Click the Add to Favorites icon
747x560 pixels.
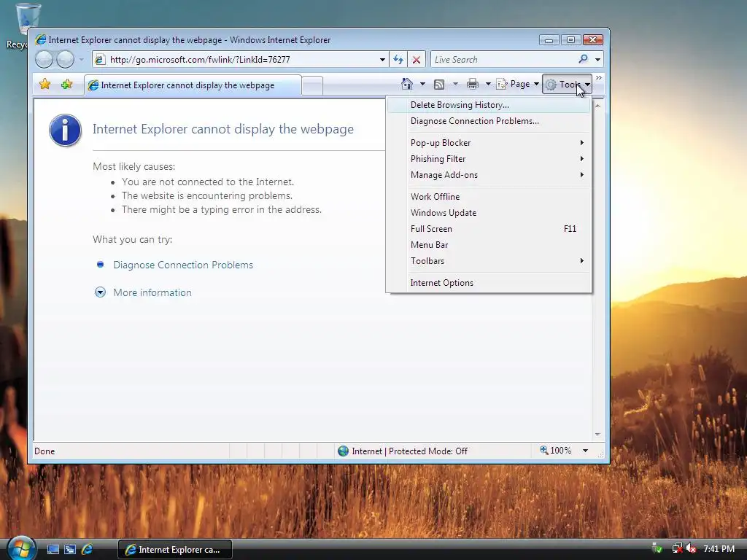point(66,85)
